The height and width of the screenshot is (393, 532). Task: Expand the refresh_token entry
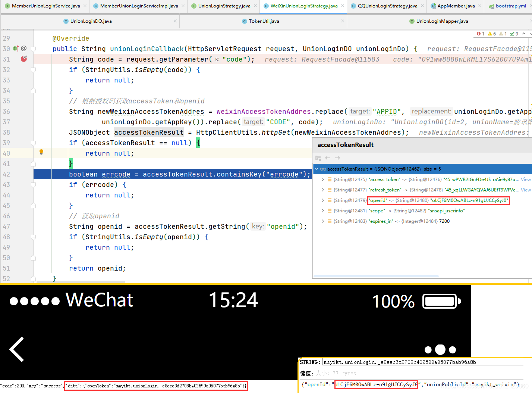323,190
